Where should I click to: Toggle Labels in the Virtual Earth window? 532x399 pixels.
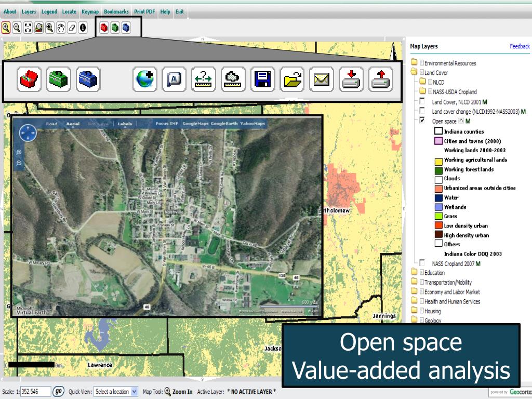point(125,124)
